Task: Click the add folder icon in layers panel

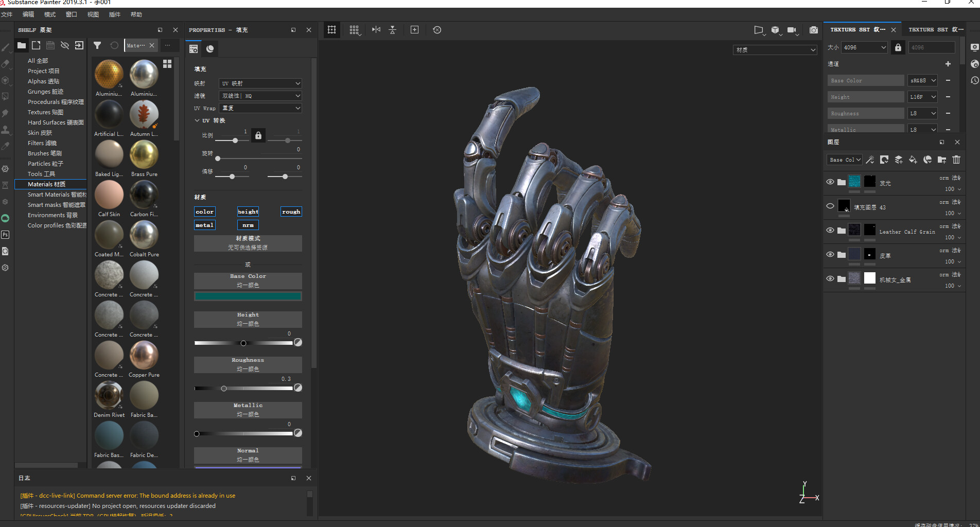Action: coord(942,160)
